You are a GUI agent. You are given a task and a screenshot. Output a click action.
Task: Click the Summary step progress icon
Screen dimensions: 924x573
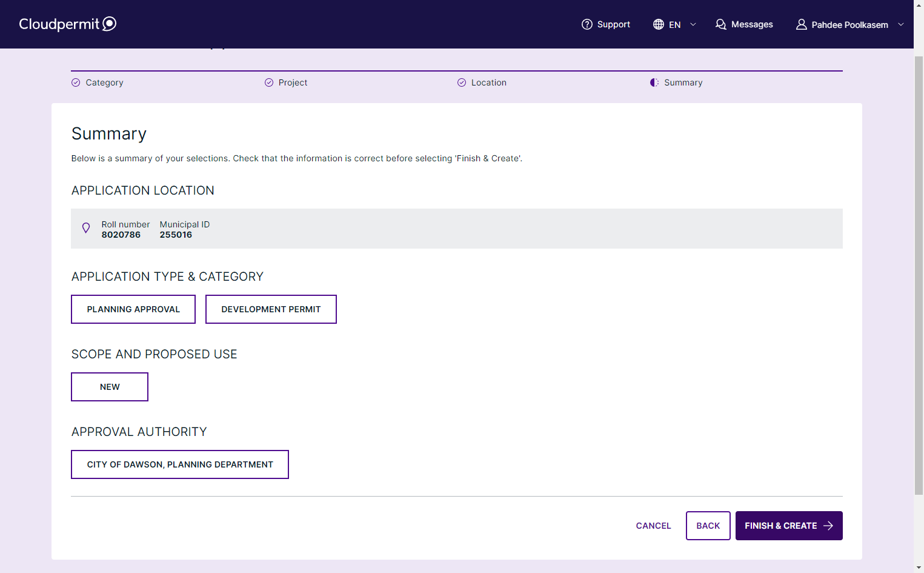point(654,82)
